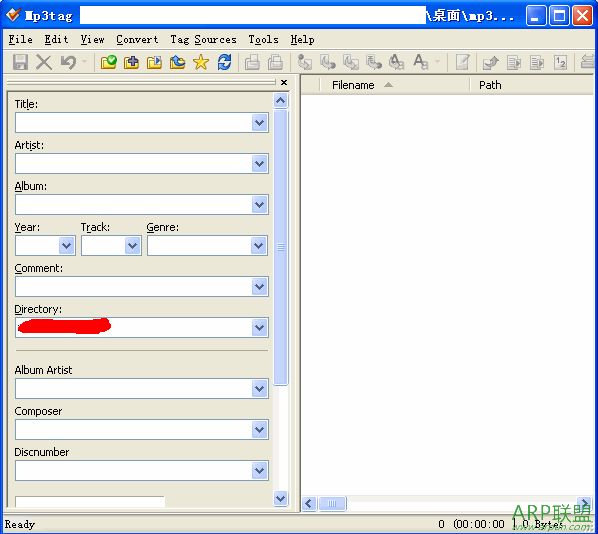Click the Mp3tag title bar app icon

13,15
